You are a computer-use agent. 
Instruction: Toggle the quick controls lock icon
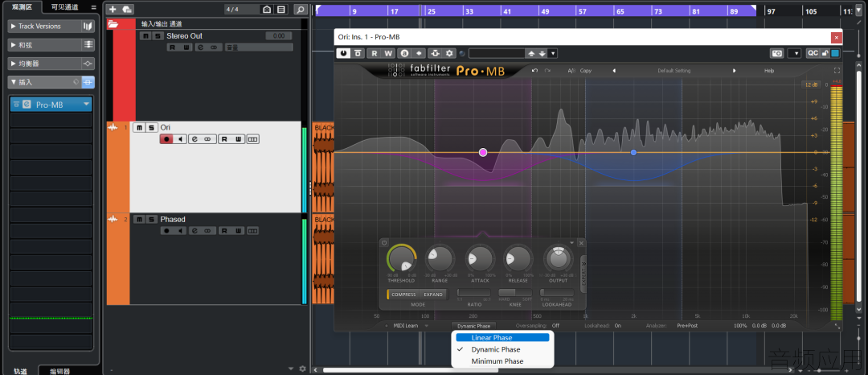point(825,53)
